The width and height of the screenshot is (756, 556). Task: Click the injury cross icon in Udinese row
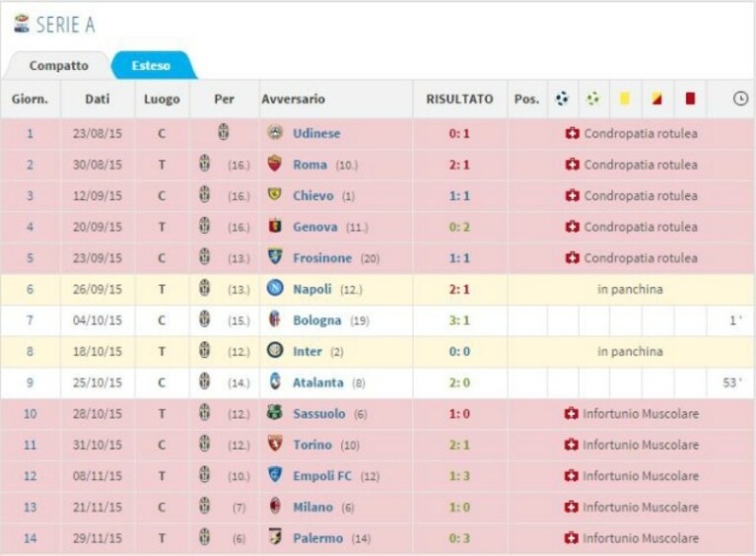pyautogui.click(x=572, y=133)
